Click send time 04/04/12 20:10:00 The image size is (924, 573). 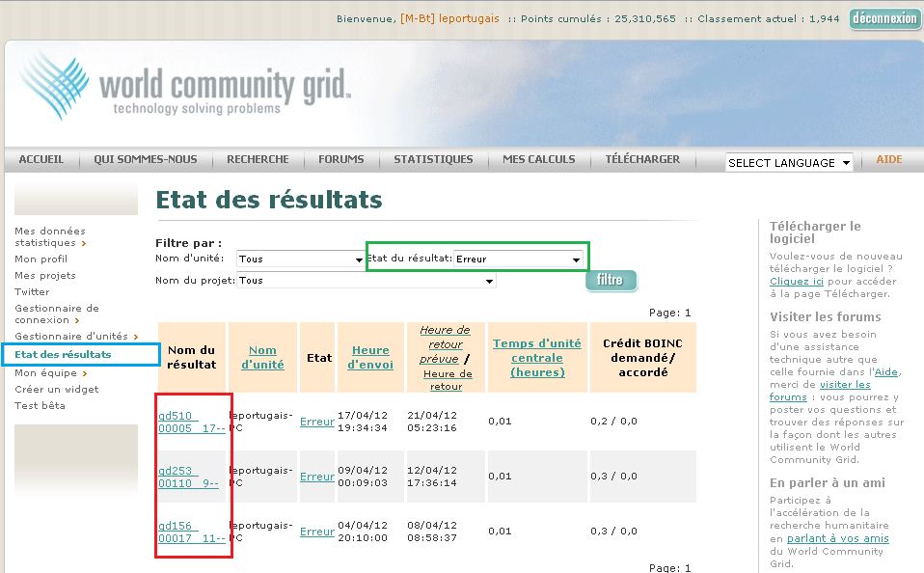coord(363,532)
